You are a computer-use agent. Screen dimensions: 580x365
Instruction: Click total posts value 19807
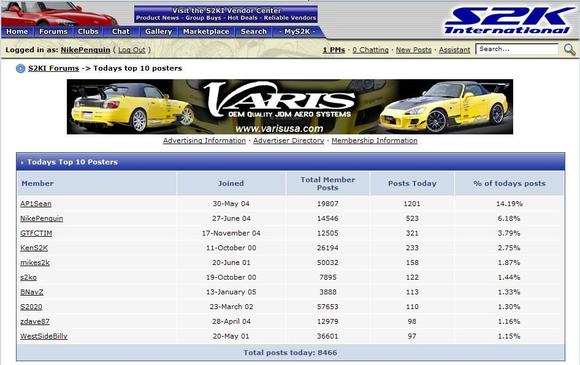pyautogui.click(x=328, y=204)
